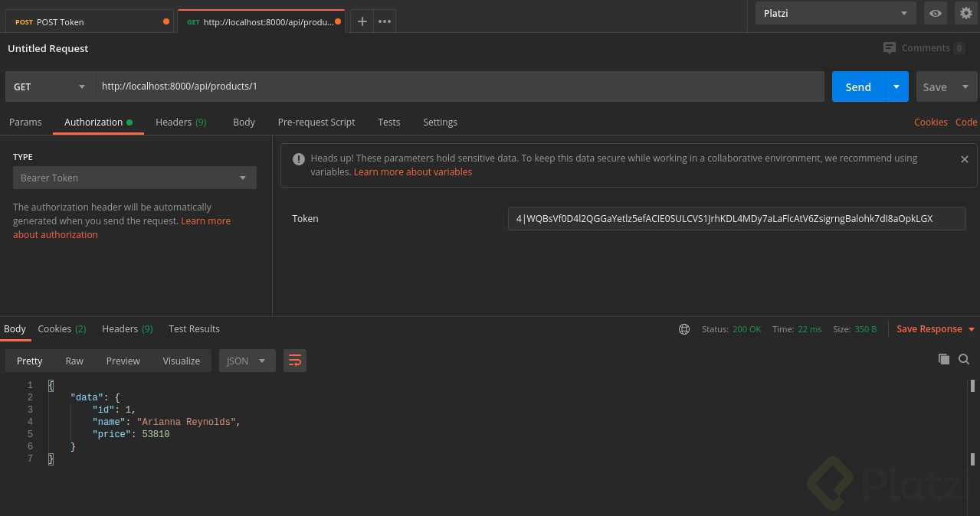This screenshot has height=516, width=980.
Task: Search inside the response body
Action: (964, 359)
